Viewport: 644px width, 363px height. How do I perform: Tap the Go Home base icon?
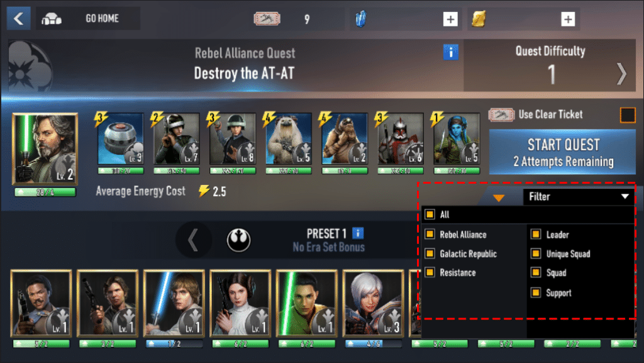(52, 19)
